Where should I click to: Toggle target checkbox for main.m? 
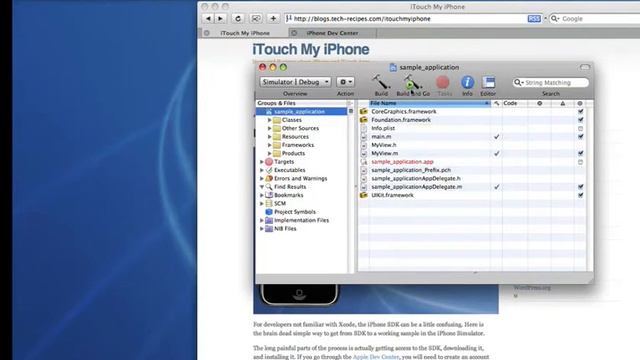click(580, 137)
